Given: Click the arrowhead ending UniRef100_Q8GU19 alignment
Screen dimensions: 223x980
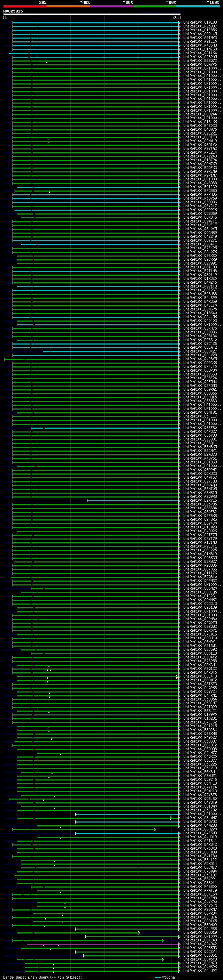Looking at the screenshot, I should click(139, 933).
